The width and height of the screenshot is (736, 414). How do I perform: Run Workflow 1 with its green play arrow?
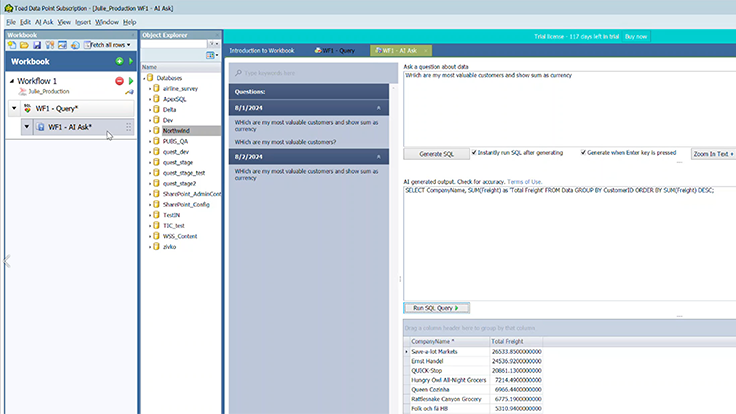pos(130,81)
